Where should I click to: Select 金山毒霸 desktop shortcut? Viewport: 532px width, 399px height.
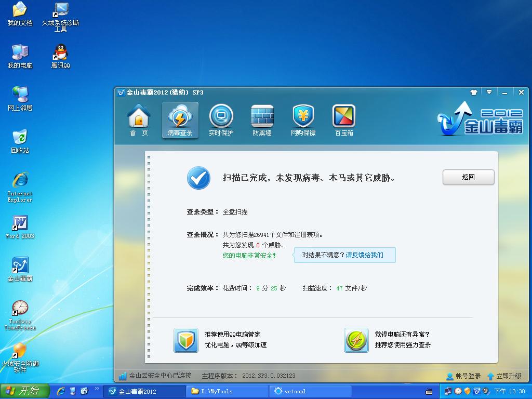point(20,270)
